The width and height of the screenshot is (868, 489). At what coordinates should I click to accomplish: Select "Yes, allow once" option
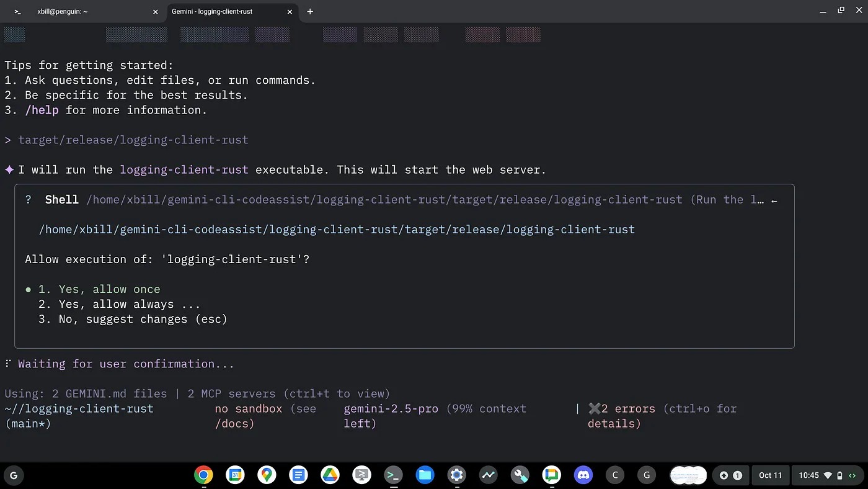[x=99, y=289]
